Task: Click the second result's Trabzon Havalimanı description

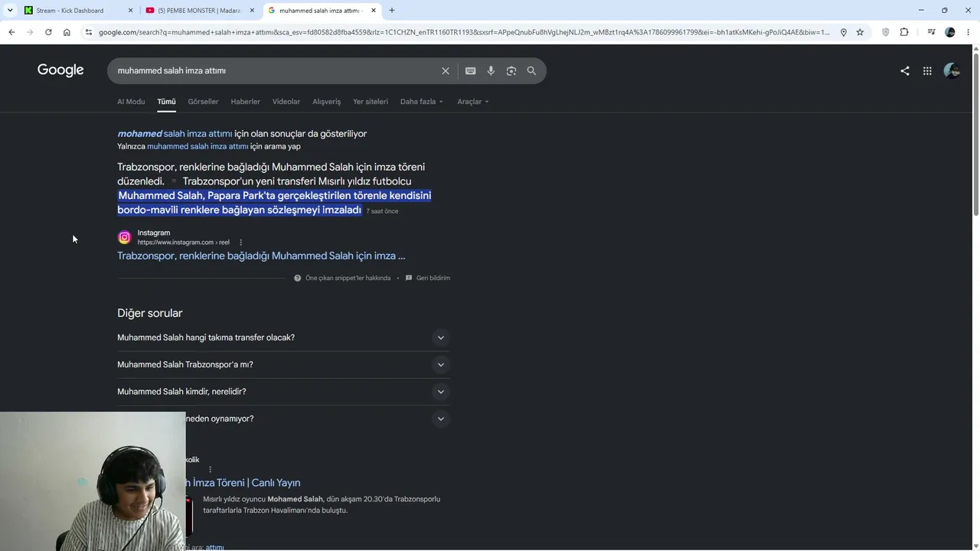Action: click(322, 504)
